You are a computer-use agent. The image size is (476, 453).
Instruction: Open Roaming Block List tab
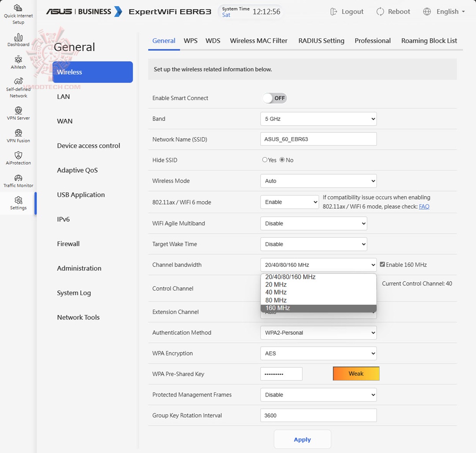click(429, 41)
